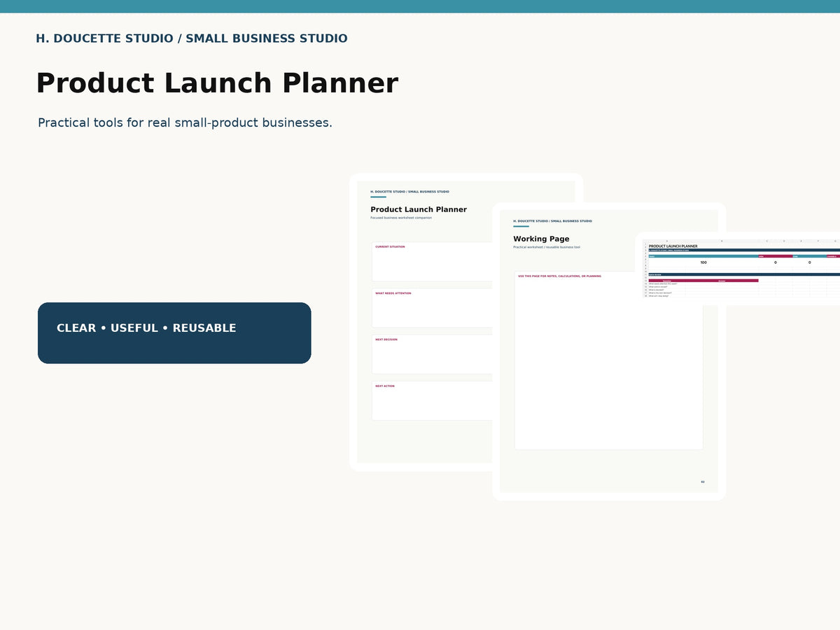Image resolution: width=840 pixels, height=630 pixels.
Task: Click the large notes area on Working Page
Action: [x=608, y=360]
